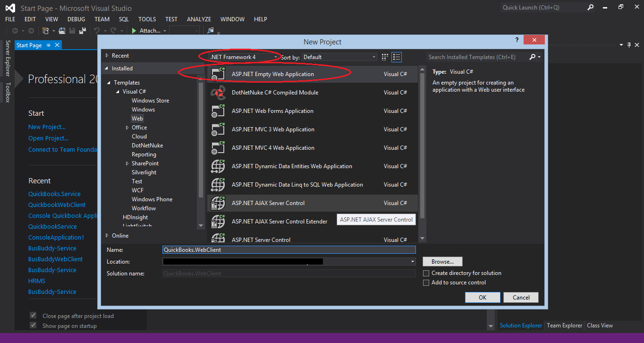Image resolution: width=644 pixels, height=343 pixels.
Task: Open the .NET Framework 4 version dropdown
Action: pos(244,57)
